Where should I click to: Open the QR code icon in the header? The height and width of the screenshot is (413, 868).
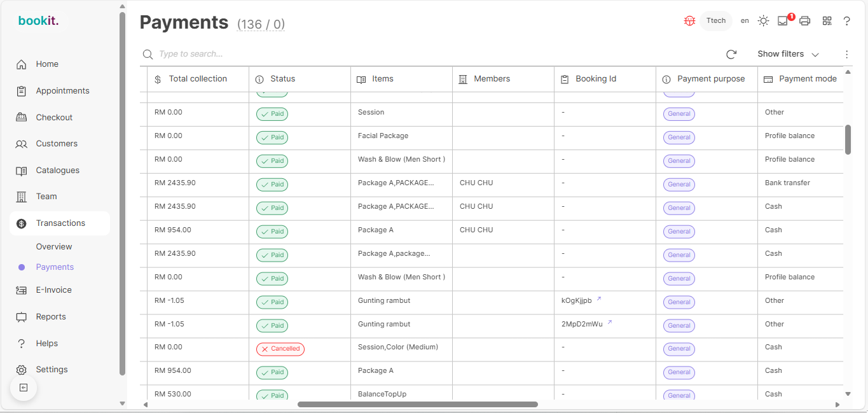[x=827, y=20]
